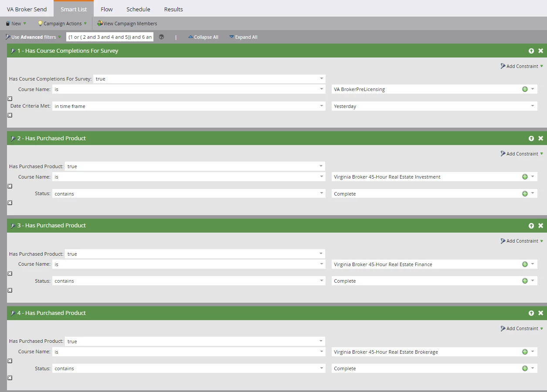Expand All filters
The width and height of the screenshot is (547, 392).
click(243, 37)
